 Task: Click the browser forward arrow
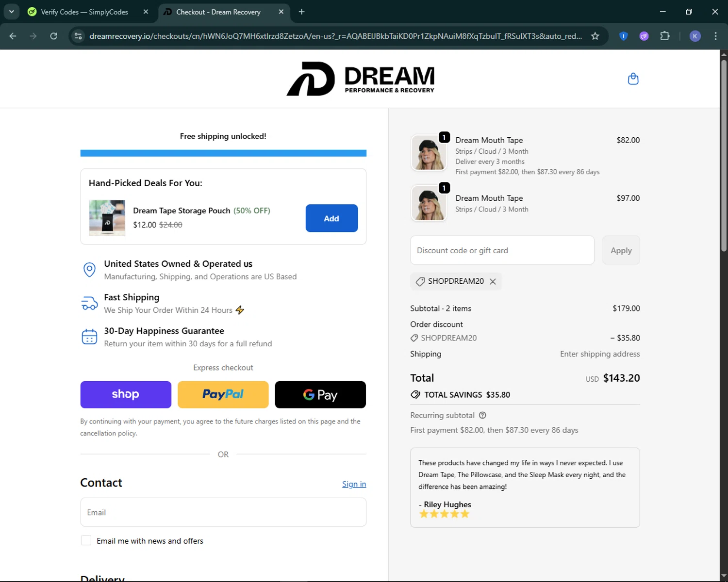(33, 36)
